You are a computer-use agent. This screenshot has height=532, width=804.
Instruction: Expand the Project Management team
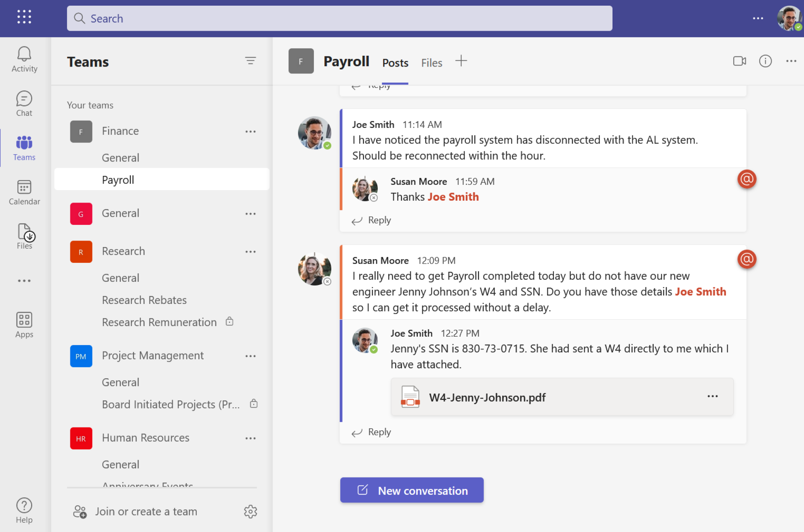(153, 356)
